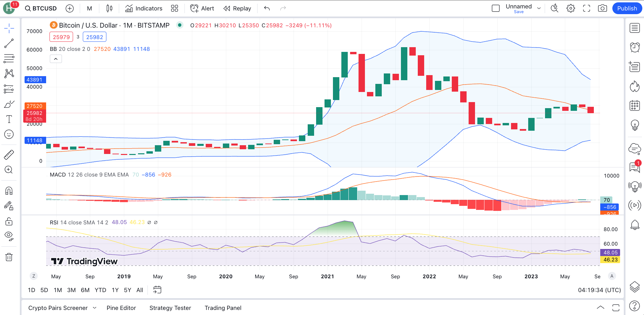Open the ruler measure tool
Image resolution: width=644 pixels, height=315 pixels.
(x=9, y=154)
